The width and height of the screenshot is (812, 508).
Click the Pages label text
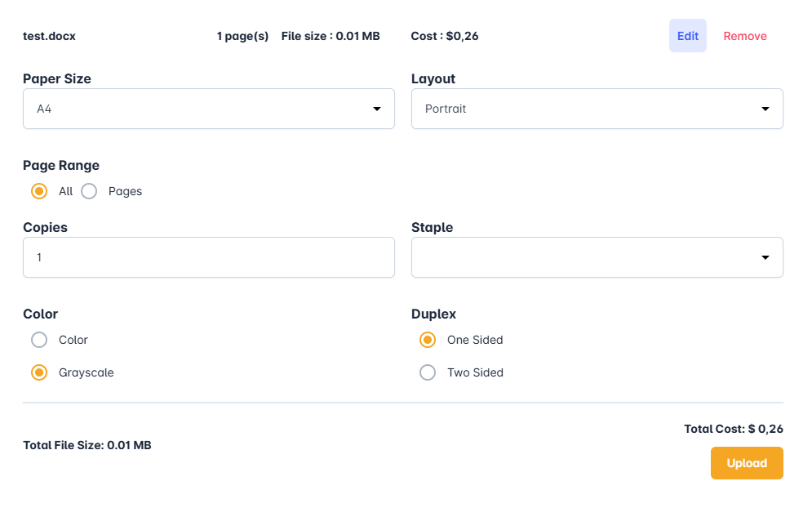pyautogui.click(x=125, y=191)
